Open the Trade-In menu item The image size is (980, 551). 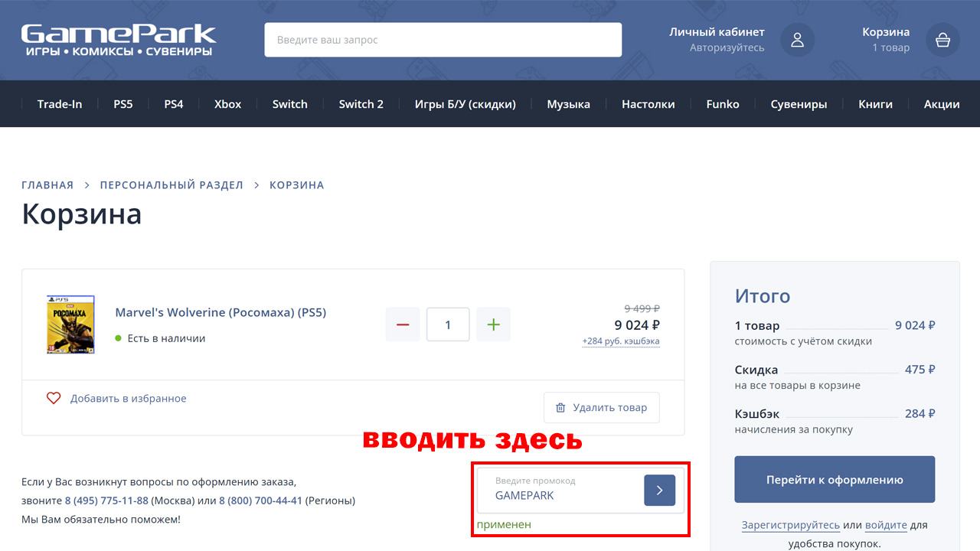click(60, 104)
